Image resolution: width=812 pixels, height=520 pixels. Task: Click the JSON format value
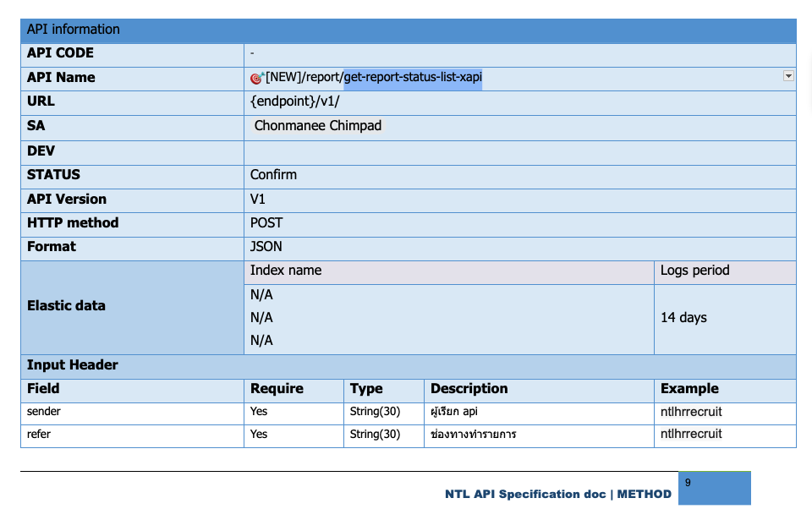point(266,247)
